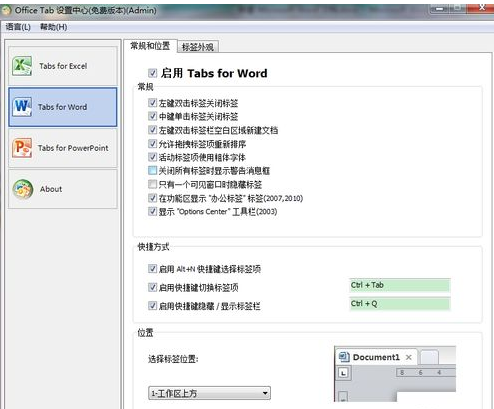Image resolution: width=494 pixels, height=409 pixels.
Task: Click the Ctrl + Tab shortcut field
Action: pos(400,285)
